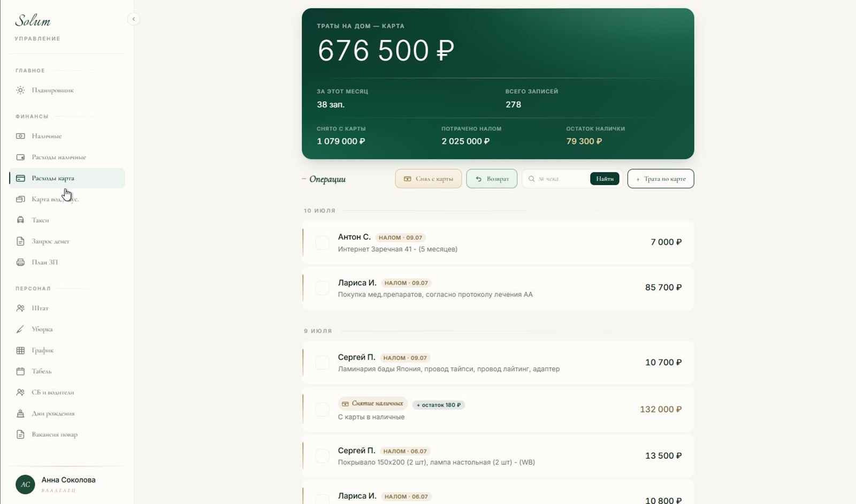Open the Анна Соколова profile

[67, 484]
